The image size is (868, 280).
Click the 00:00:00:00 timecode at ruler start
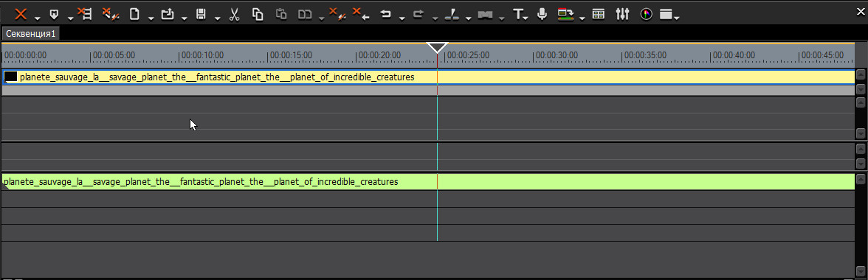25,55
